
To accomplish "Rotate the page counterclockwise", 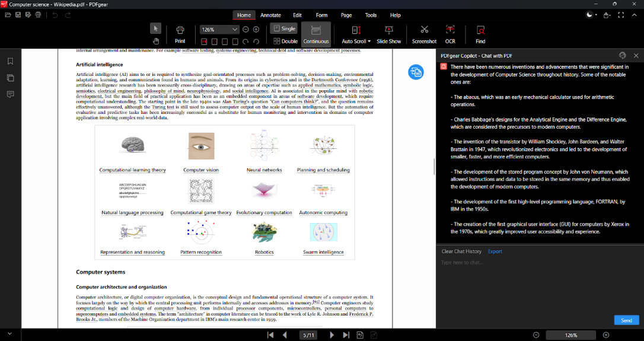I will 256,42.
